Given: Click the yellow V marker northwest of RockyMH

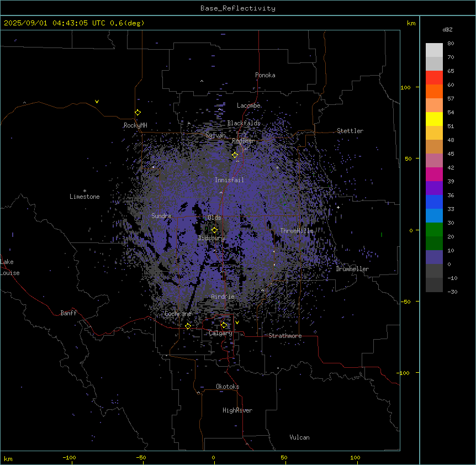Looking at the screenshot, I should (x=97, y=102).
